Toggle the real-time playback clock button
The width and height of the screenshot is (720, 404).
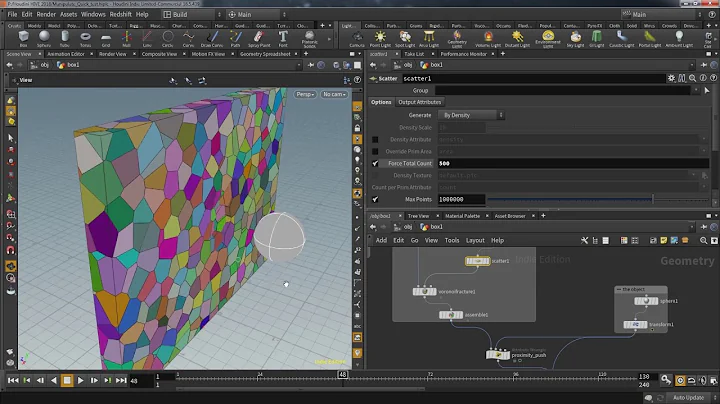(x=680, y=381)
